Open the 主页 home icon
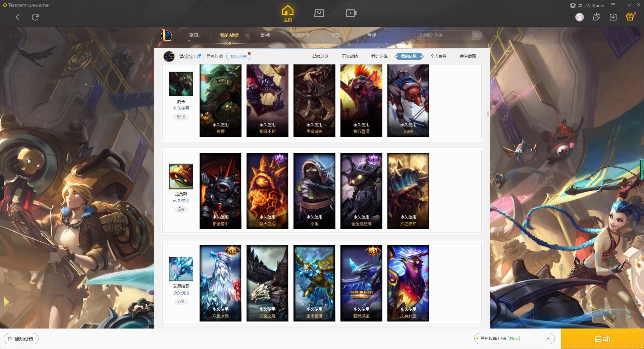Image resolution: width=644 pixels, height=349 pixels. click(288, 14)
